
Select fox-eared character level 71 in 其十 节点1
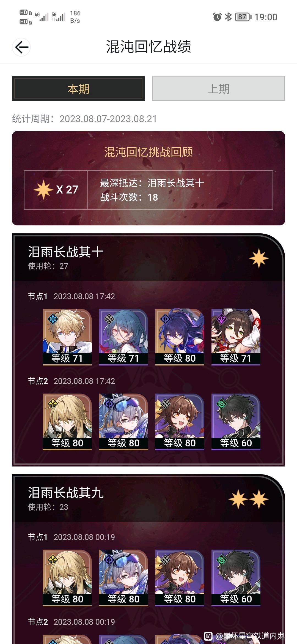coord(236,337)
